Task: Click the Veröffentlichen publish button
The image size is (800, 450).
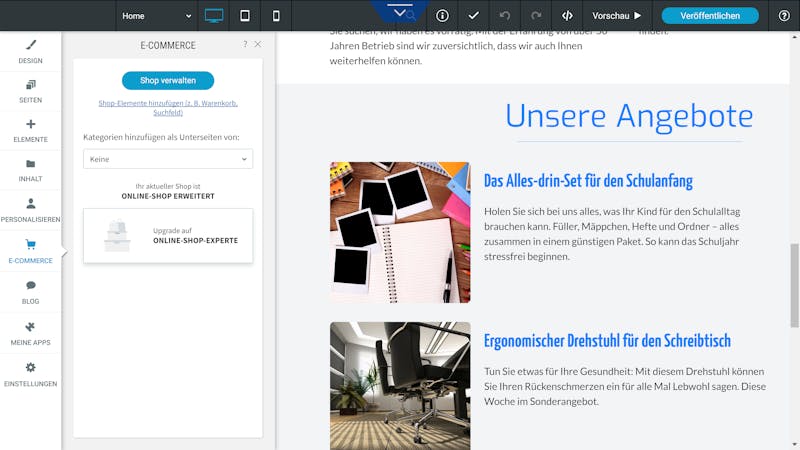Action: pyautogui.click(x=710, y=16)
